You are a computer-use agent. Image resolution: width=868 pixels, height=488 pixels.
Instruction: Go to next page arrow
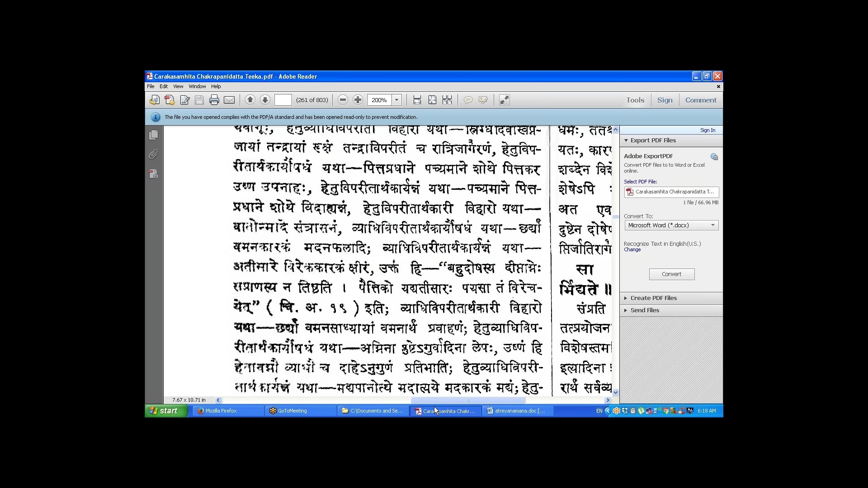pyautogui.click(x=265, y=100)
